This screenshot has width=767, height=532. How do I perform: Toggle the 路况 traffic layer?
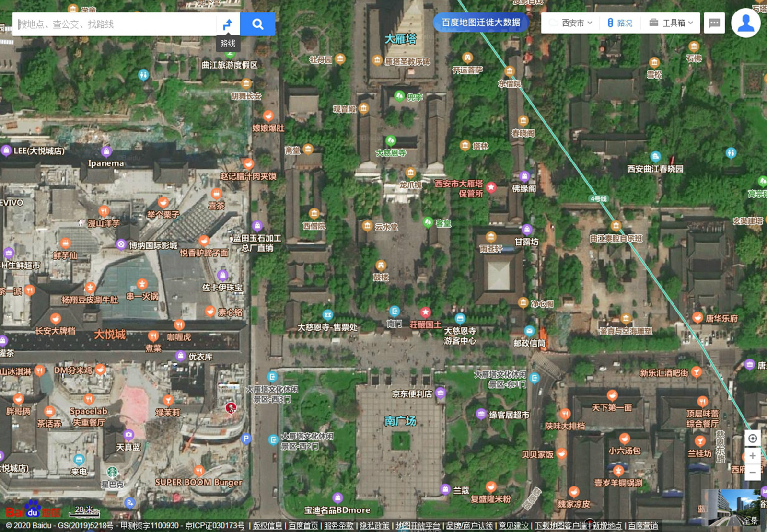click(x=620, y=23)
